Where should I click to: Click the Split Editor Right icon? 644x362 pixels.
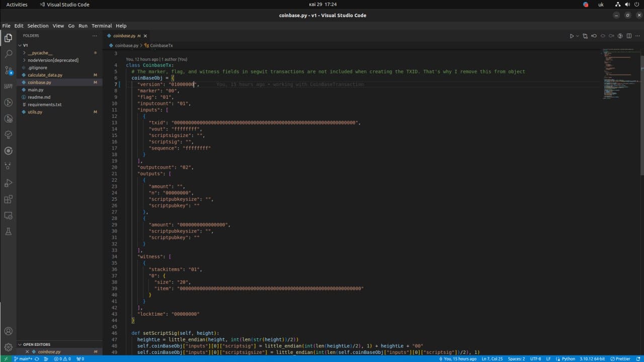coord(628,36)
